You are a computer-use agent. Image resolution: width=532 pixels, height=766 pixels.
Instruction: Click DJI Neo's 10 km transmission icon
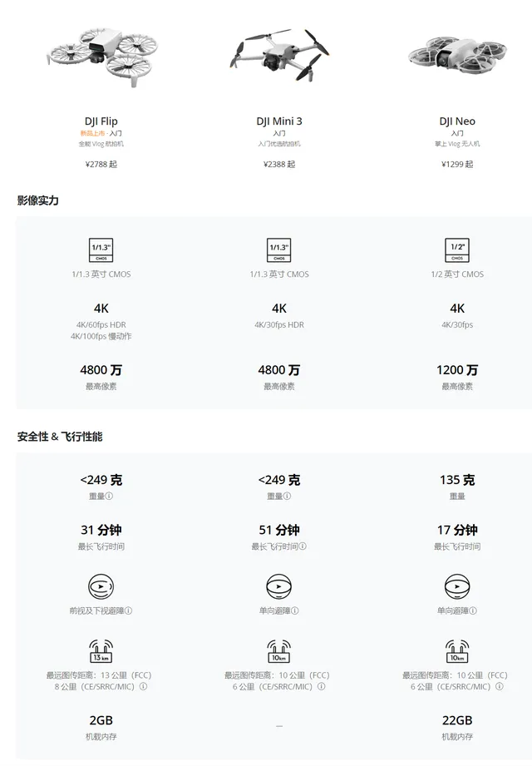click(457, 651)
